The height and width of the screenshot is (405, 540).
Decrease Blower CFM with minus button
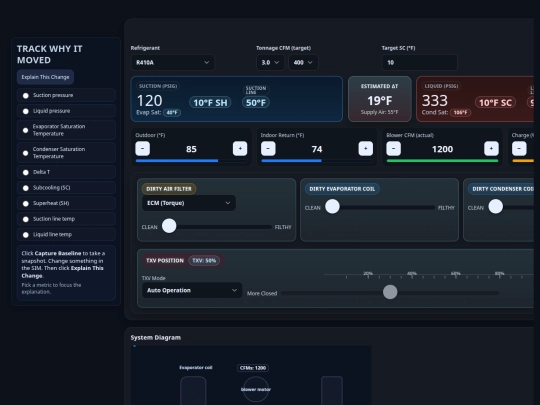point(394,148)
